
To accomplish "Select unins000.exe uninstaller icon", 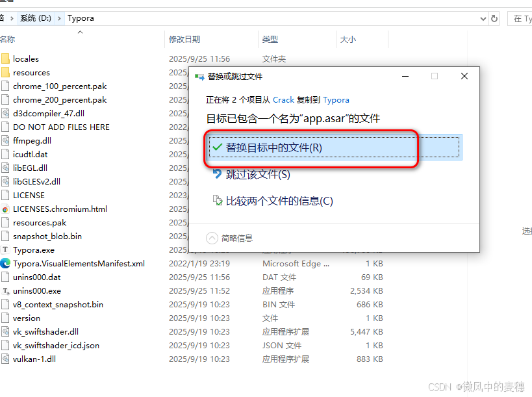I will [x=5, y=291].
